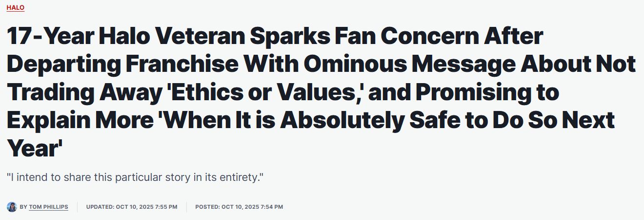This screenshot has height=220, width=644.
Task: Open the HALO category link
Action: click(16, 8)
